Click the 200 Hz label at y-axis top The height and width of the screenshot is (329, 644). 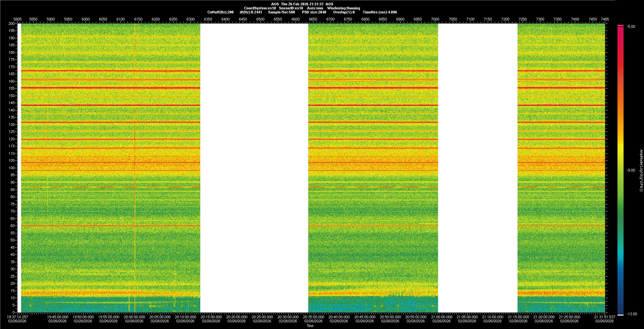click(x=12, y=23)
